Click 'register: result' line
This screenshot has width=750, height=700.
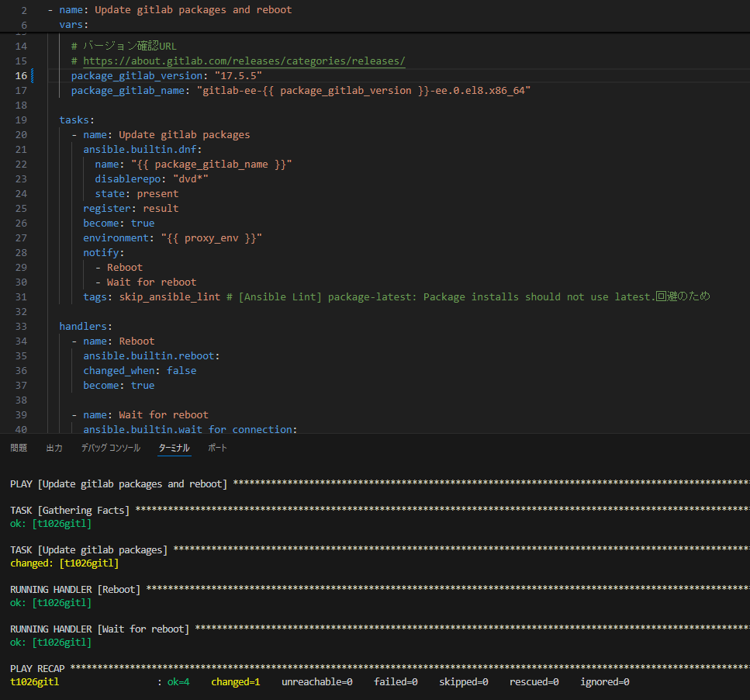pos(131,209)
